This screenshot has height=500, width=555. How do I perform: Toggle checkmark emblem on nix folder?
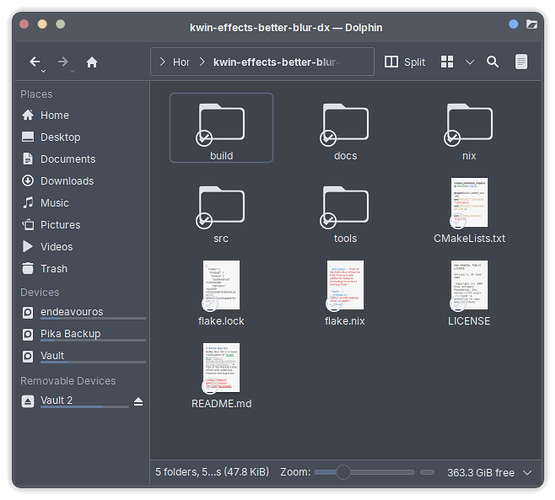coord(452,138)
